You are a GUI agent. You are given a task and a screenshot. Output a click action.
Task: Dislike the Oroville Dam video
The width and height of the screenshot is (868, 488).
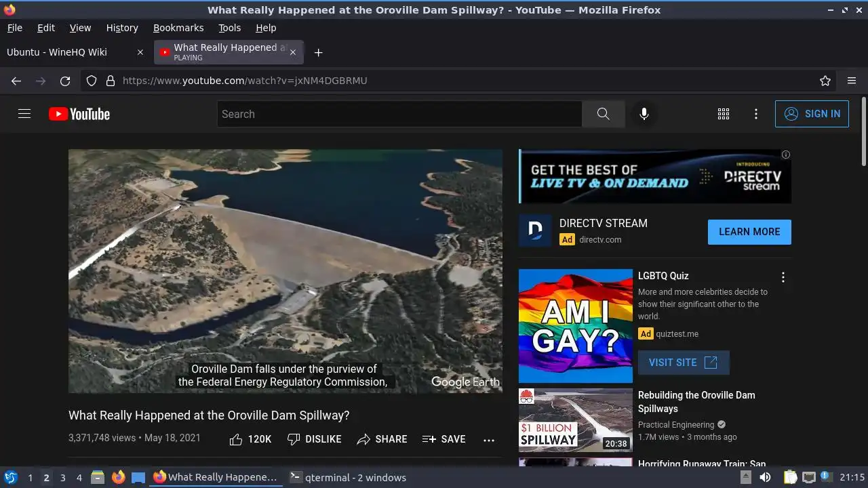coord(314,439)
